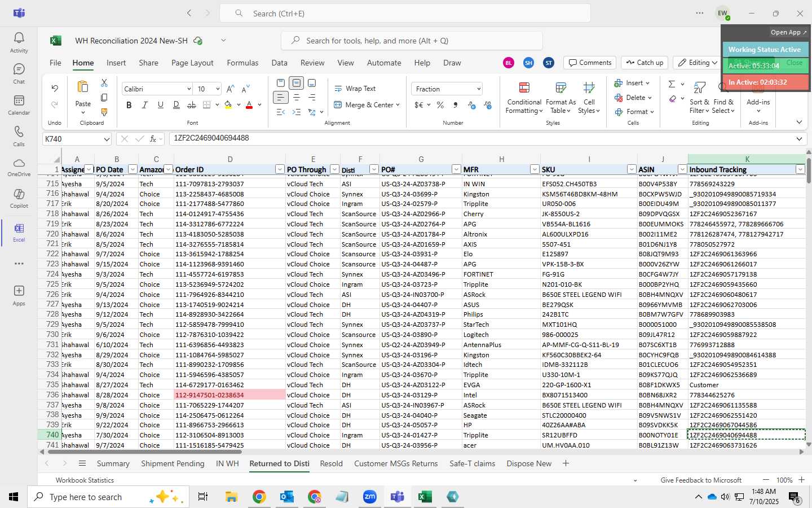Toggle Double Underline formatting
The height and width of the screenshot is (508, 812).
[x=176, y=105]
